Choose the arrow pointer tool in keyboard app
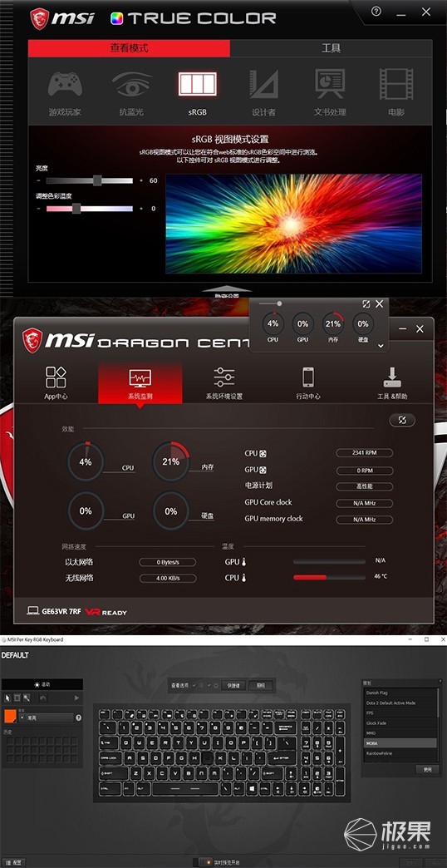Image resolution: width=447 pixels, height=868 pixels. point(7,698)
